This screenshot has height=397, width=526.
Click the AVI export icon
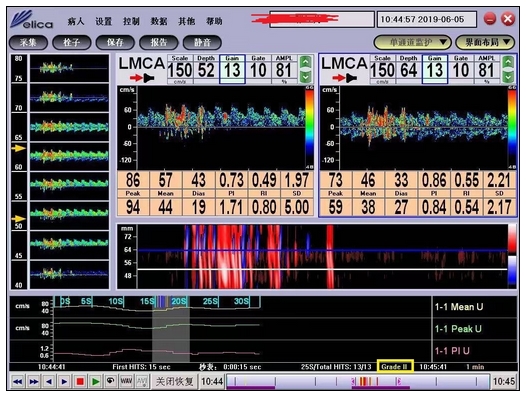pos(142,381)
